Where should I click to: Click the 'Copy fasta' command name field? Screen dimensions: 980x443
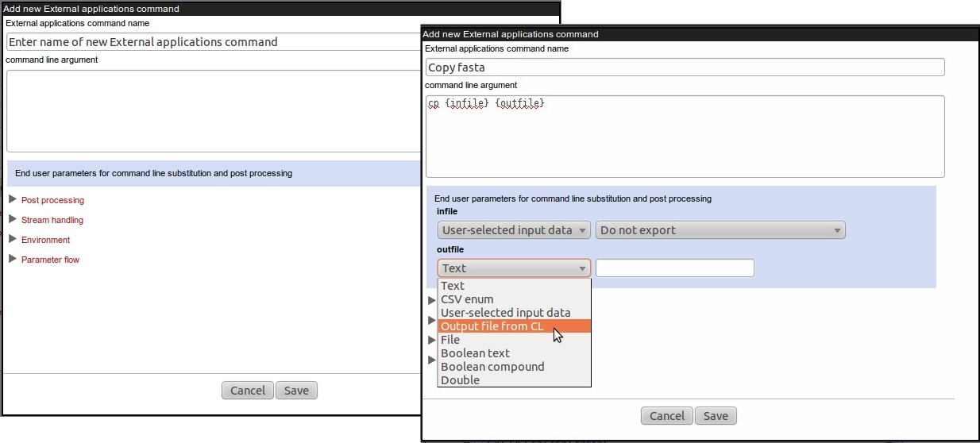(685, 67)
